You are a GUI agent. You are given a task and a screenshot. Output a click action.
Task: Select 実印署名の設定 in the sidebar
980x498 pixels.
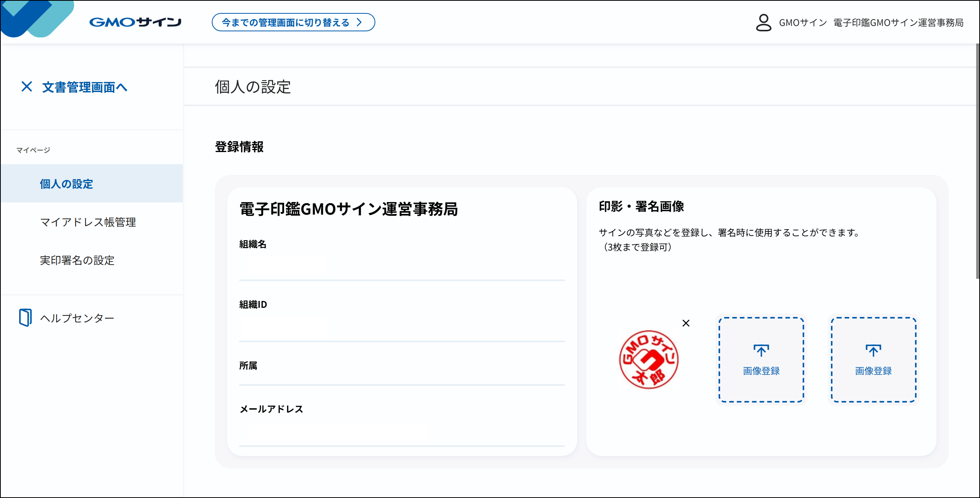pos(76,260)
